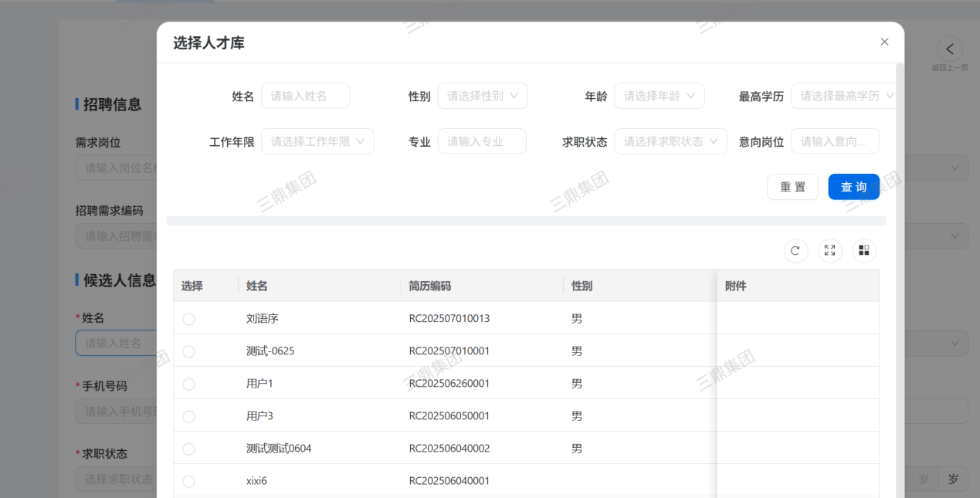Expand the 年龄 dropdown
The image size is (980, 498).
click(659, 96)
